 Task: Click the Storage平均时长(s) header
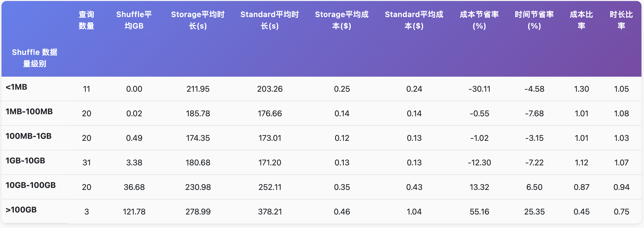[198, 20]
